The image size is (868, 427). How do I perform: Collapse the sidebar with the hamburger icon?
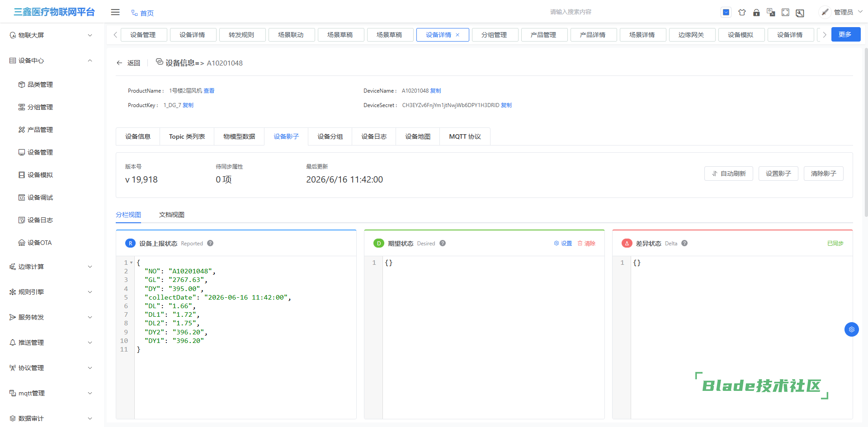pyautogui.click(x=115, y=12)
